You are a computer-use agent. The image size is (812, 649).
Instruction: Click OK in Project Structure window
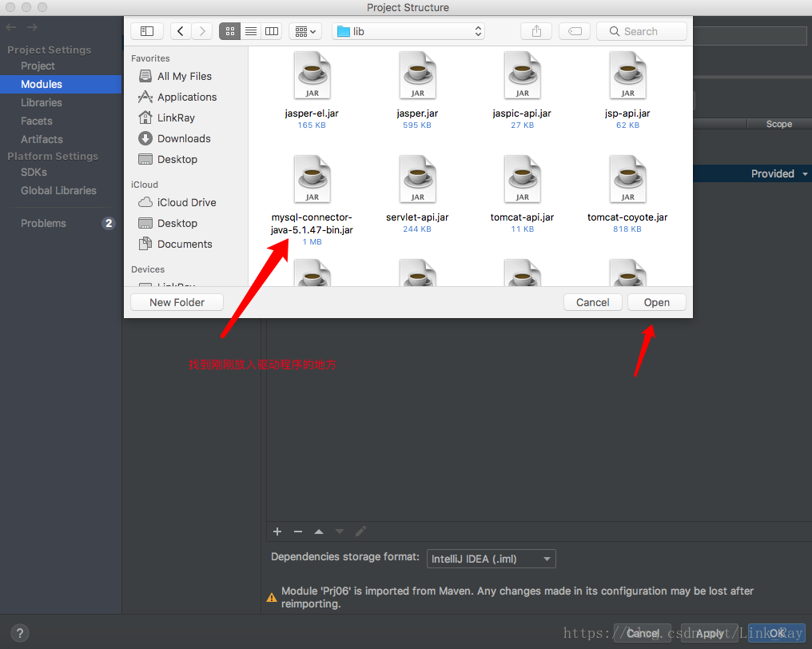[x=777, y=633]
